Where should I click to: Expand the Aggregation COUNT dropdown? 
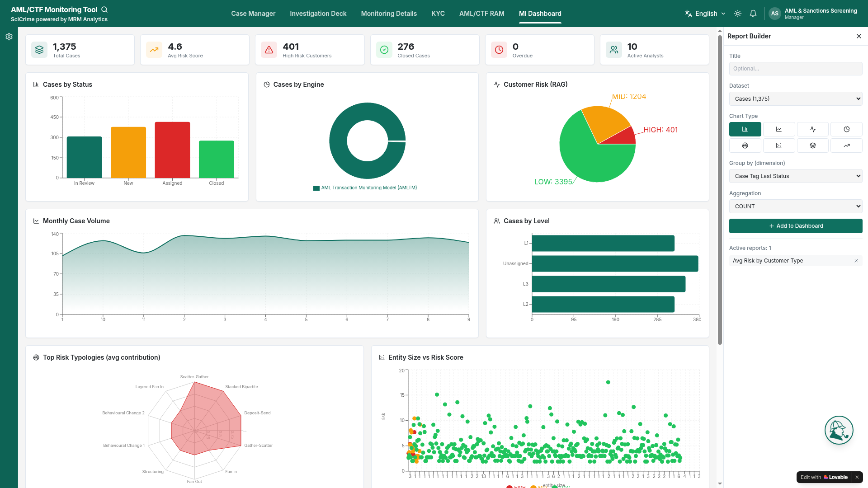pyautogui.click(x=796, y=206)
